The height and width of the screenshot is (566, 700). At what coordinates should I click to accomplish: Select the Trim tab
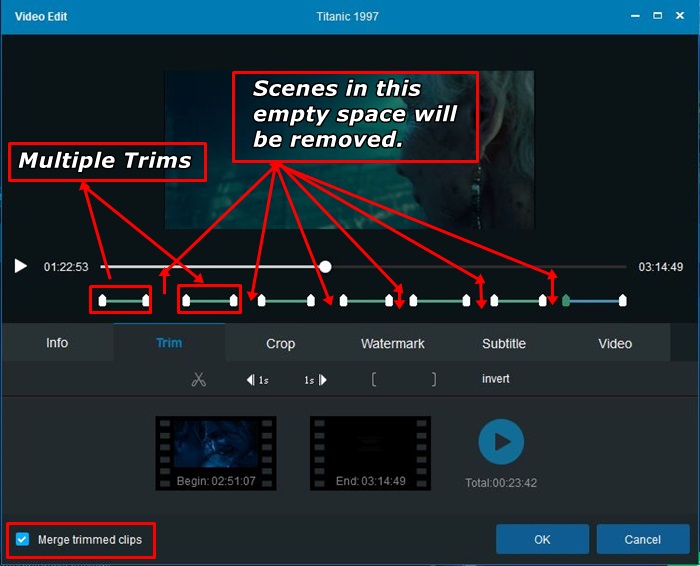click(x=169, y=343)
